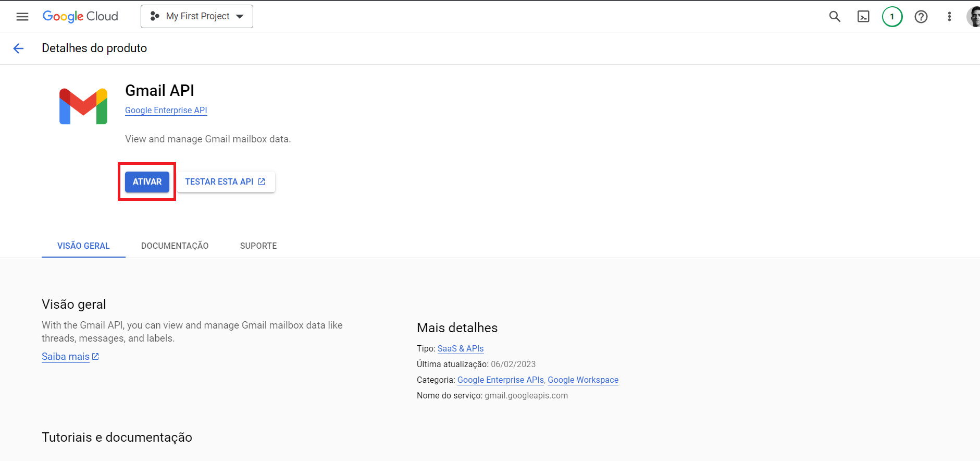Open the Google Workspace category link

coord(582,380)
